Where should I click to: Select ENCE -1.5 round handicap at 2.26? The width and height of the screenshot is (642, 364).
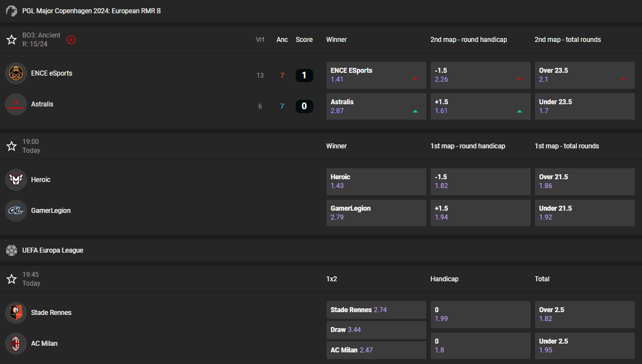coord(480,76)
